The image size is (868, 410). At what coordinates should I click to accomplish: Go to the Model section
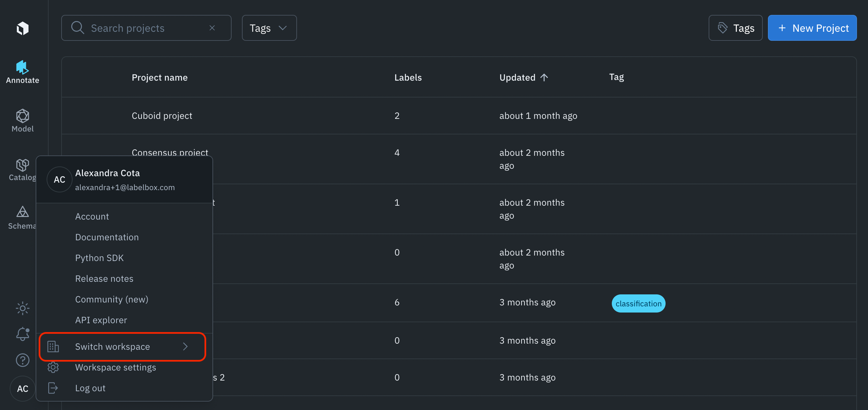(x=23, y=120)
